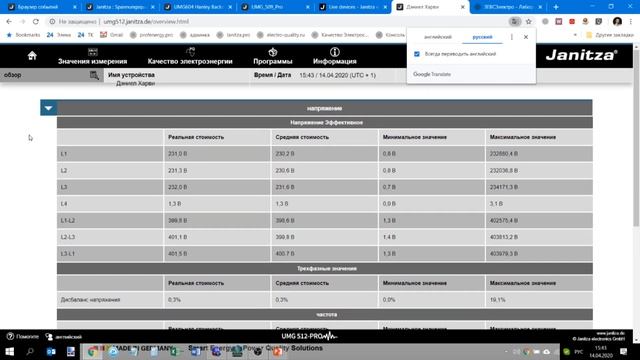Viewport: 640px width, 360px height.
Task: Open Программы menu
Action: coord(273,56)
